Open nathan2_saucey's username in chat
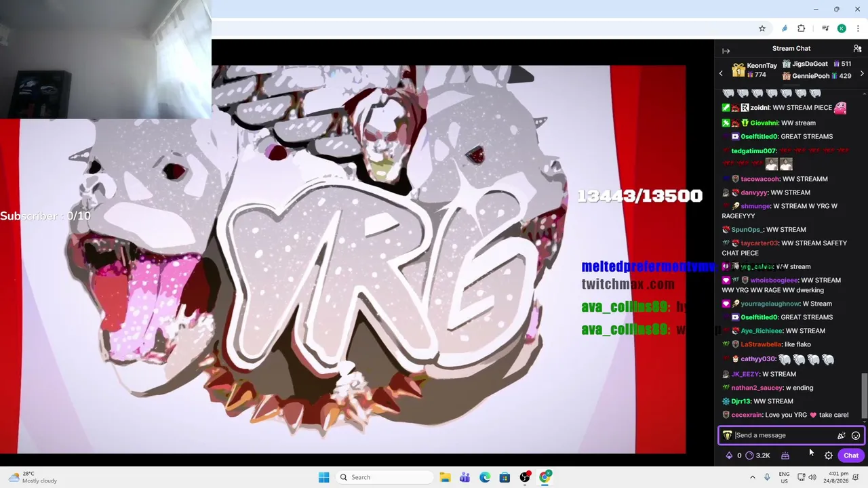 pos(757,388)
